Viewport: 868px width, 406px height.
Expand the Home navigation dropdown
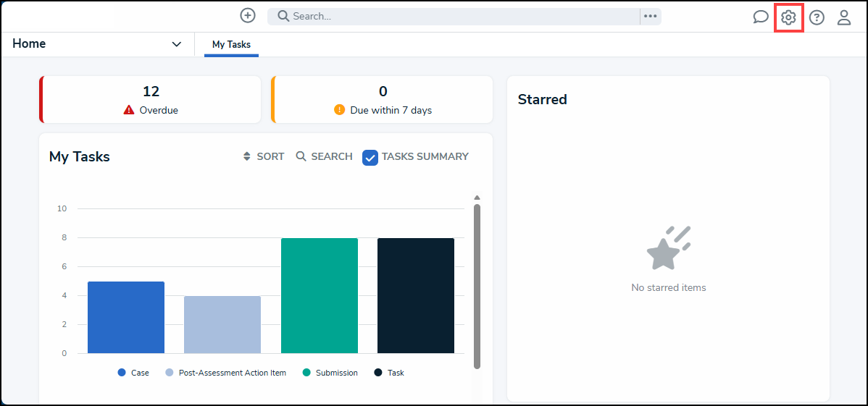[176, 44]
